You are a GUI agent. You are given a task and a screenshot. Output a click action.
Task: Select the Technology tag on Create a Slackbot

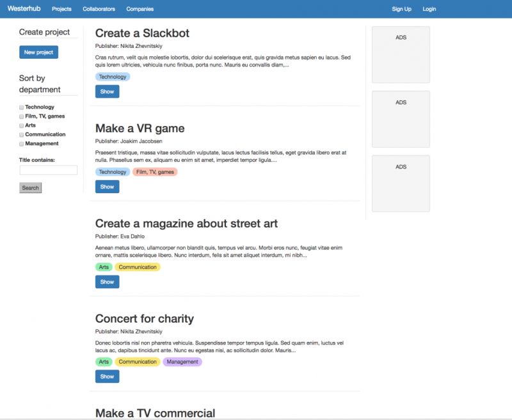tap(113, 76)
